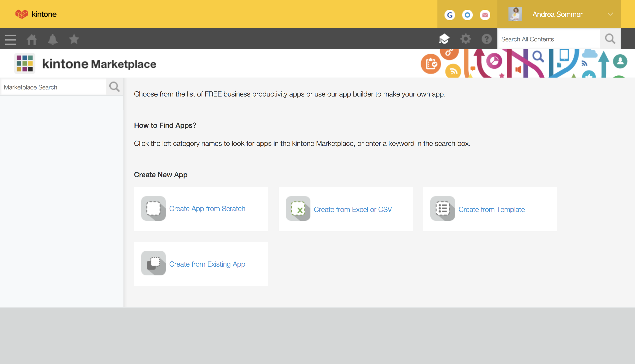Open favorites star icon
The image size is (635, 364).
pos(74,39)
